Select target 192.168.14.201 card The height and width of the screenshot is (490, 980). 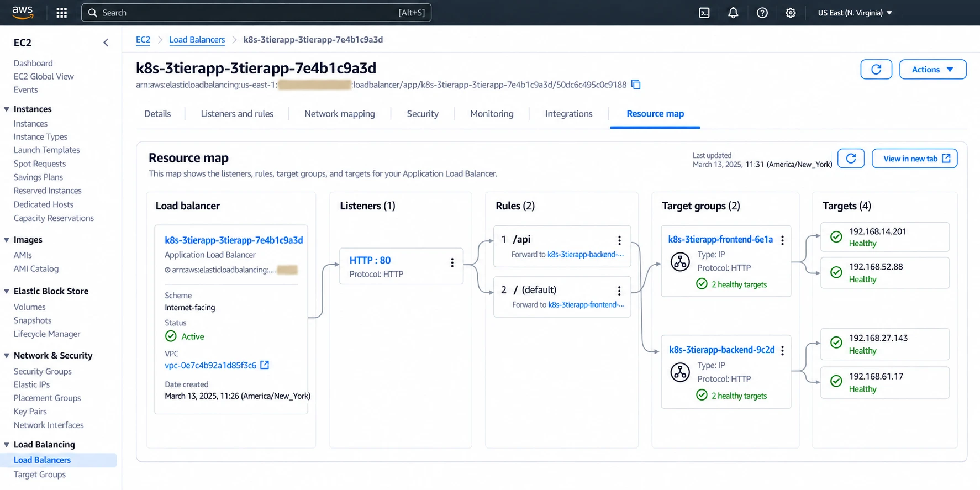(x=885, y=237)
